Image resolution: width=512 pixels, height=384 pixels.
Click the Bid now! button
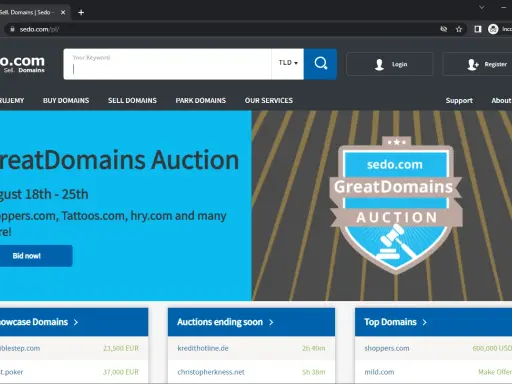[35, 256]
